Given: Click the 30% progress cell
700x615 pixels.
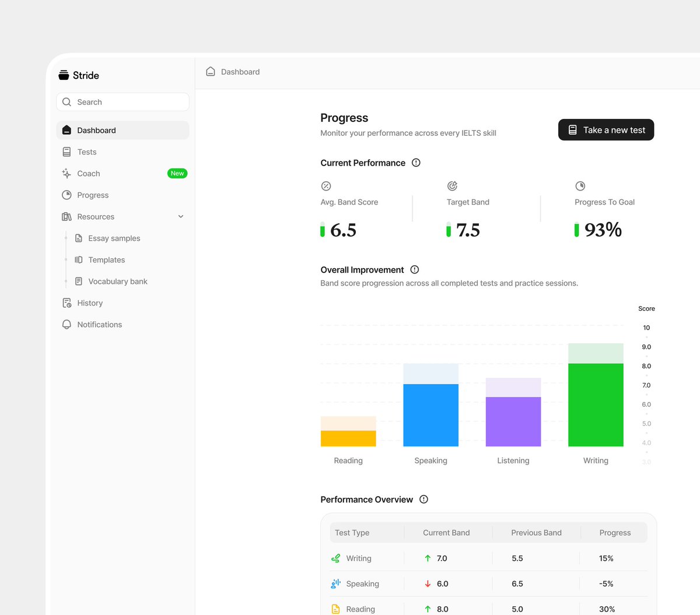Looking at the screenshot, I should click(607, 609).
